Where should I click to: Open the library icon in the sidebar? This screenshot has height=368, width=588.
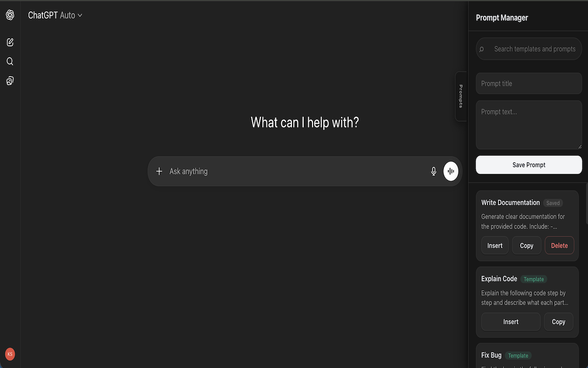[x=10, y=80]
